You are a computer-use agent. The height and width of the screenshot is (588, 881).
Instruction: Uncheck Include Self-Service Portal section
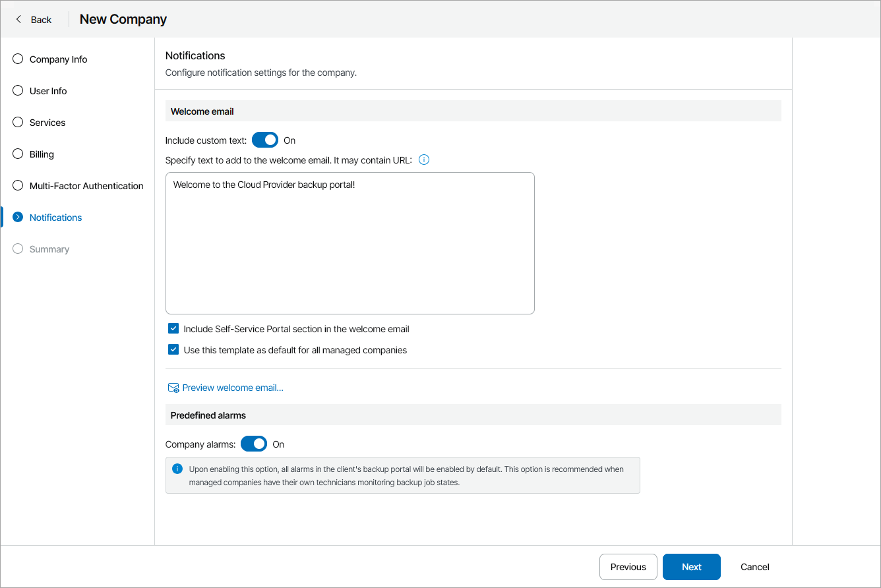coord(173,328)
